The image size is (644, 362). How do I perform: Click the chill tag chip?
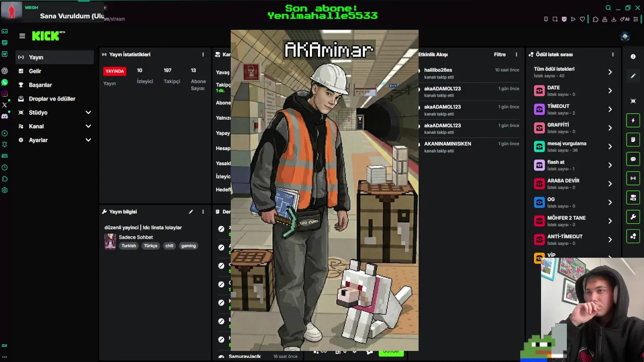pos(170,246)
